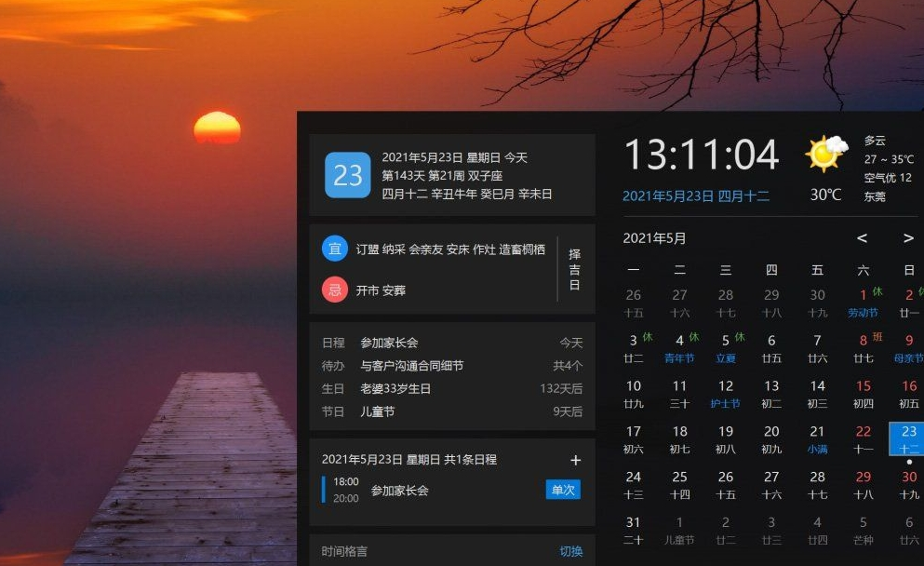
Task: Click the red 忌 avoid icon
Action: tap(335, 290)
